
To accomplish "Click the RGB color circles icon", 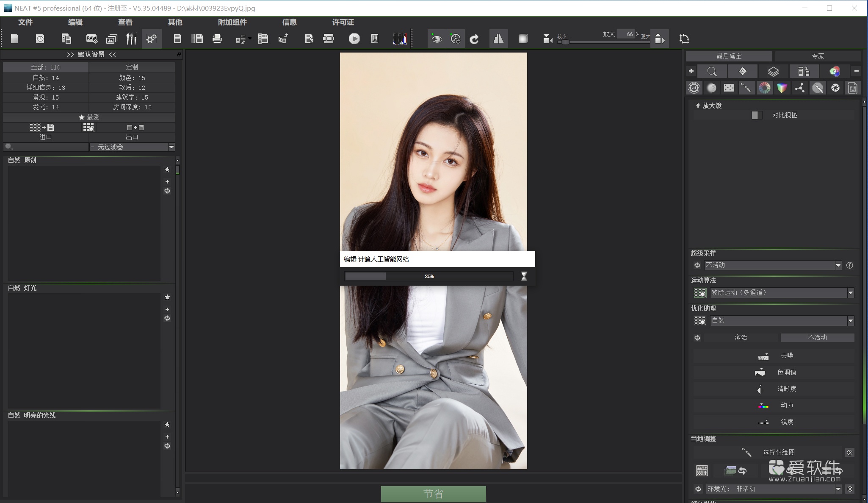I will [835, 71].
